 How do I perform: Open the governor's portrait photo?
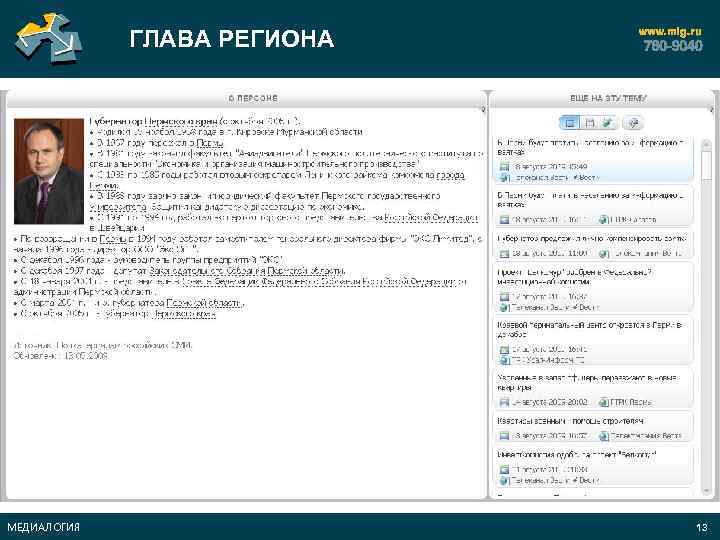coord(49,171)
